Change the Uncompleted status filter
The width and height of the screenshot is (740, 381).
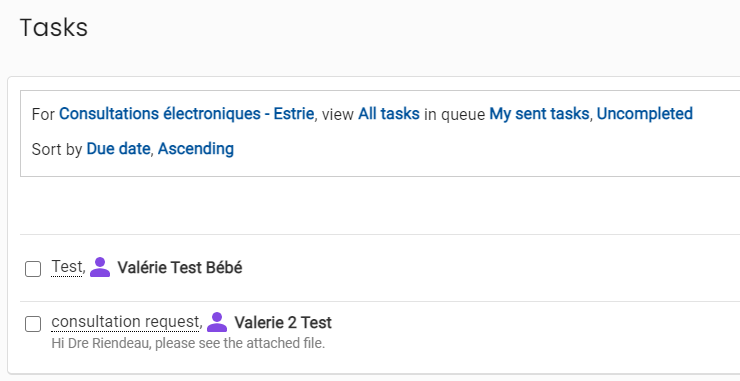(645, 114)
